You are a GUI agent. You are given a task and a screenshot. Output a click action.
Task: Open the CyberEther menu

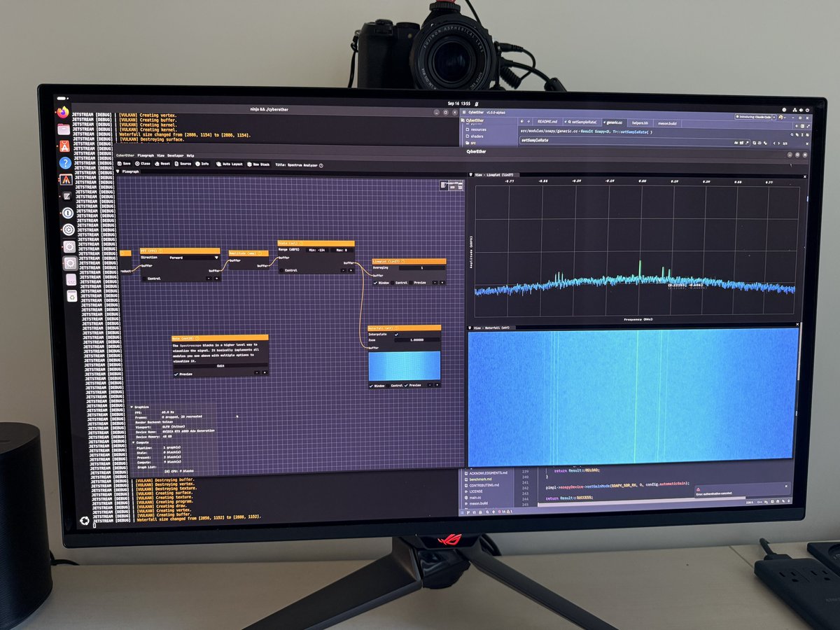(x=125, y=155)
